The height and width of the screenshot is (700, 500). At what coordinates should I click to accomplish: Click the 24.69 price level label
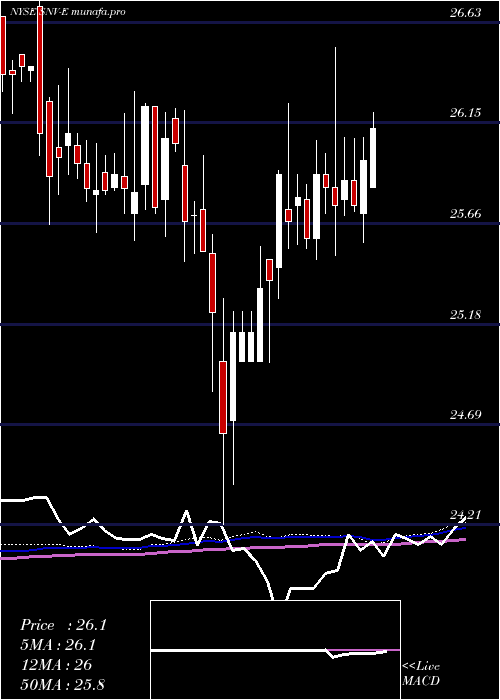[x=465, y=415]
